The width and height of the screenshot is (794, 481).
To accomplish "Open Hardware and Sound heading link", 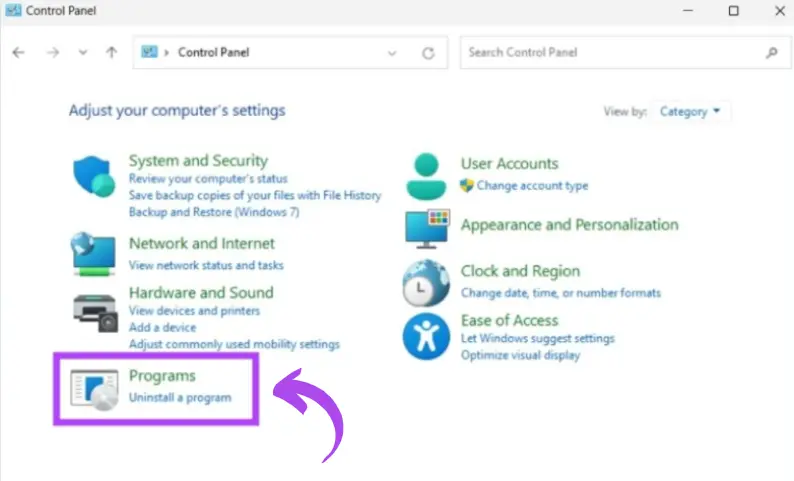I will pyautogui.click(x=201, y=293).
